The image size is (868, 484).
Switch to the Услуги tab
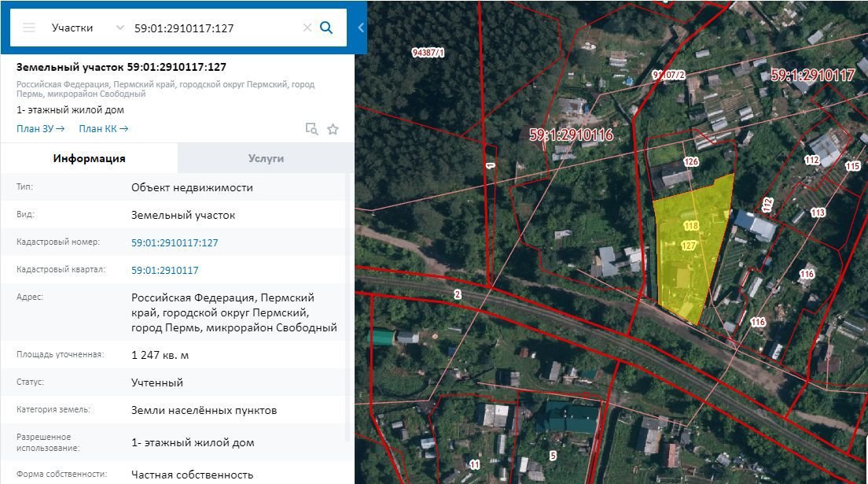pos(266,158)
